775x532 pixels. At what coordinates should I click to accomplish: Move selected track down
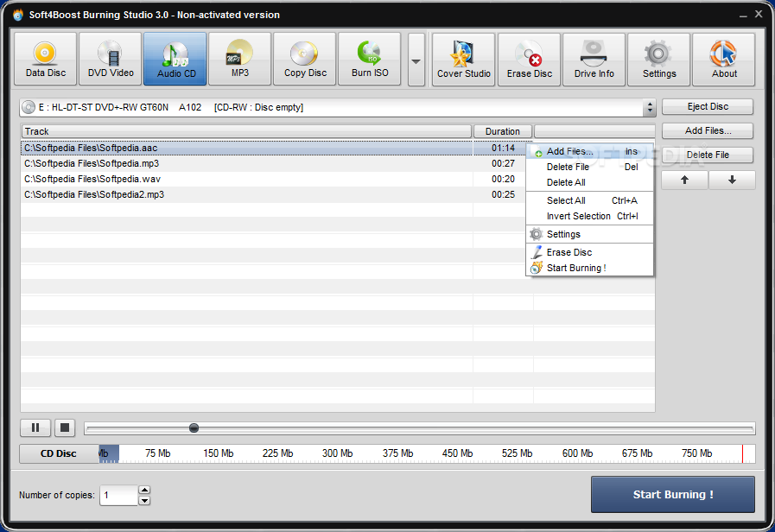point(732,180)
